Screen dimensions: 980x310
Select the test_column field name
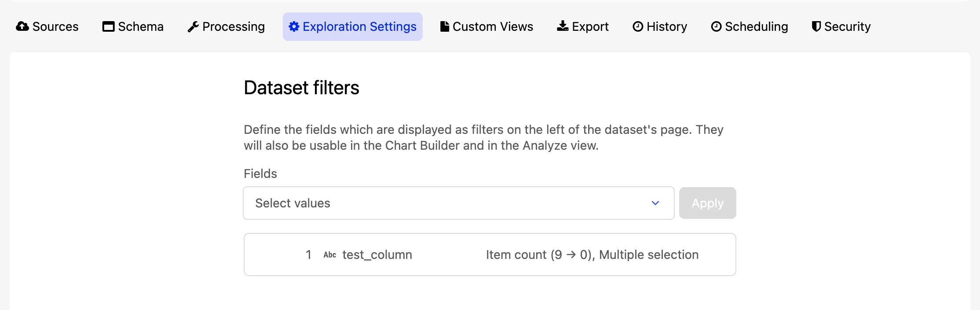(x=377, y=255)
